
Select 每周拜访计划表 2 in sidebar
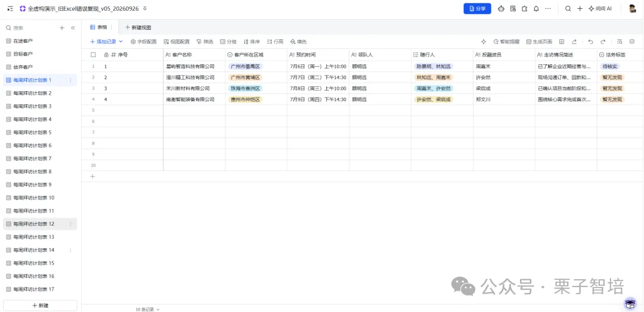[x=40, y=93]
